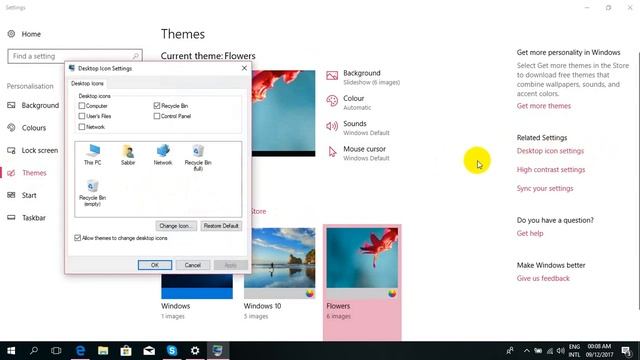Open taskbar search magnifier
The width and height of the screenshot is (640, 360).
(x=34, y=351)
